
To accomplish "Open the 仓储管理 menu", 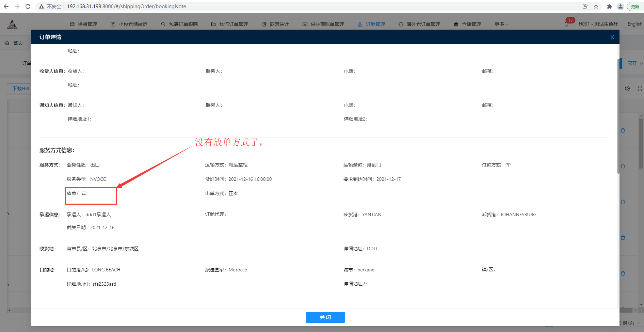I will coord(467,24).
